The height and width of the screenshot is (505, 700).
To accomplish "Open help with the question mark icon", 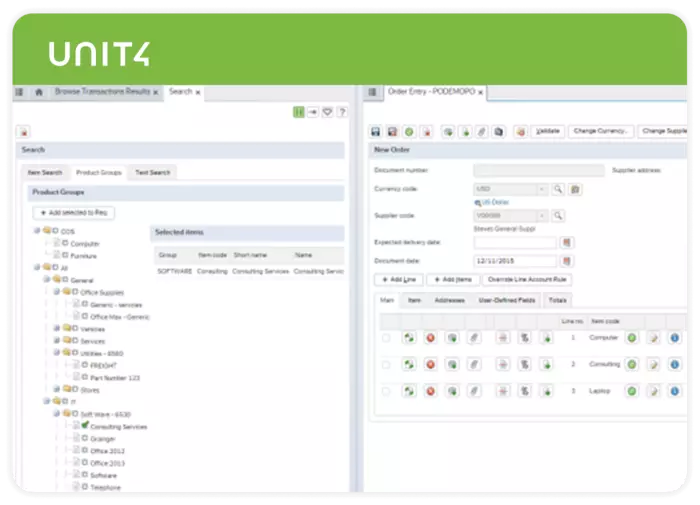I will [342, 112].
